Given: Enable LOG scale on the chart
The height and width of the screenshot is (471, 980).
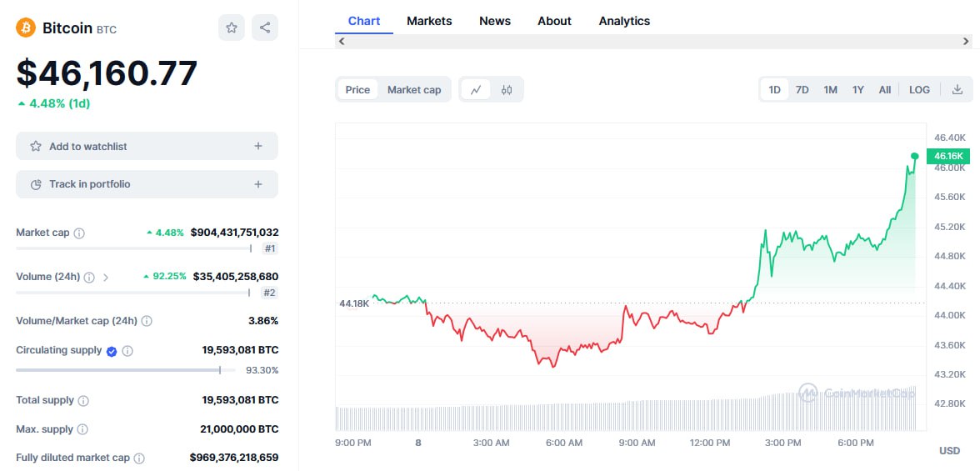Looking at the screenshot, I should 919,90.
